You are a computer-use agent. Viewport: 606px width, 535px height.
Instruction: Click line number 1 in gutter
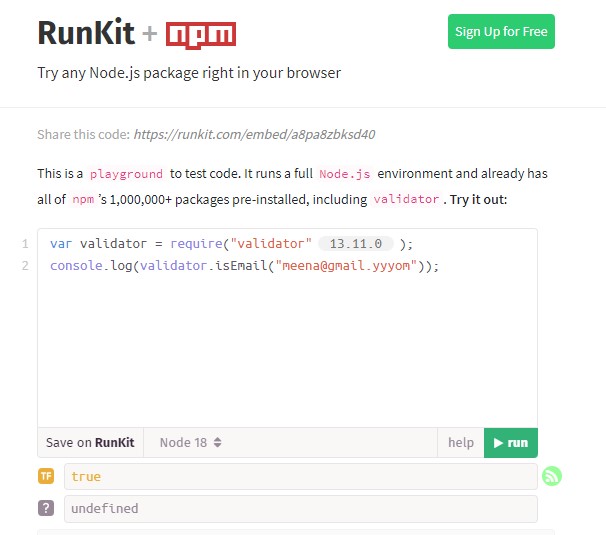25,244
